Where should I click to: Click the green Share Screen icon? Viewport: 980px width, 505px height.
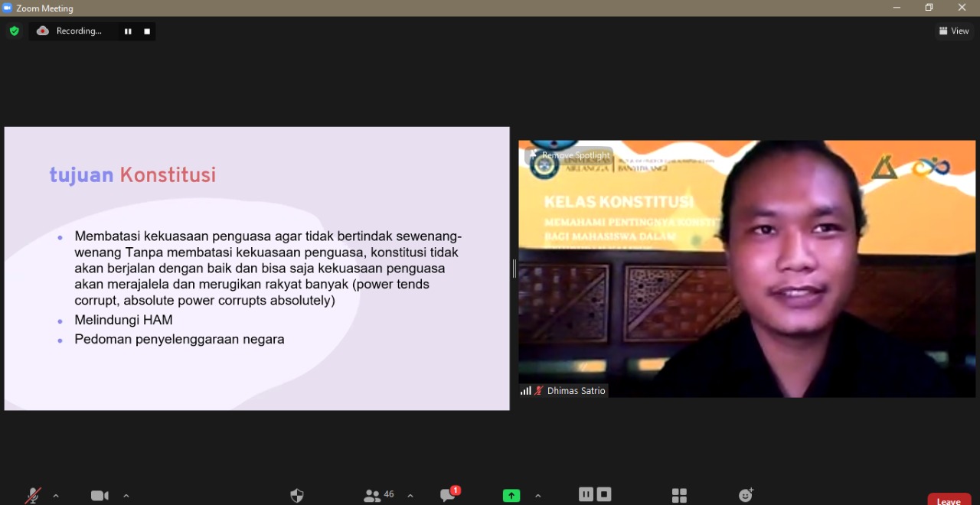coord(511,496)
